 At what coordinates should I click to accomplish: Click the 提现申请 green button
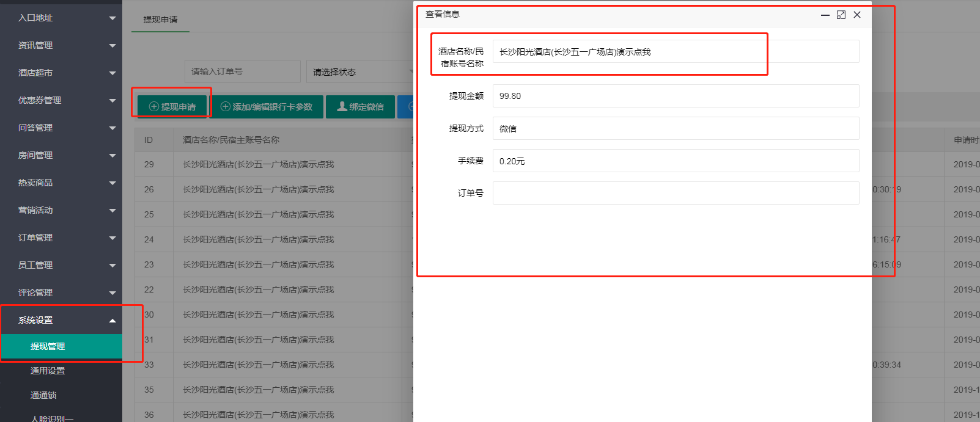[x=172, y=107]
